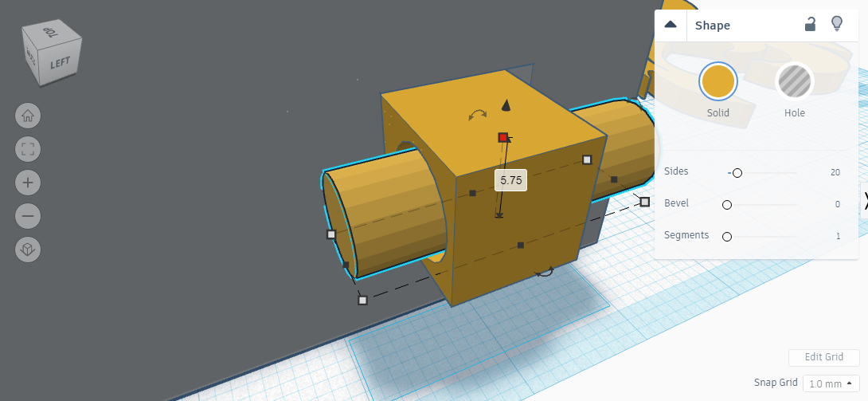Click the Solid label
Image resolution: width=868 pixels, height=401 pixels.
point(718,113)
